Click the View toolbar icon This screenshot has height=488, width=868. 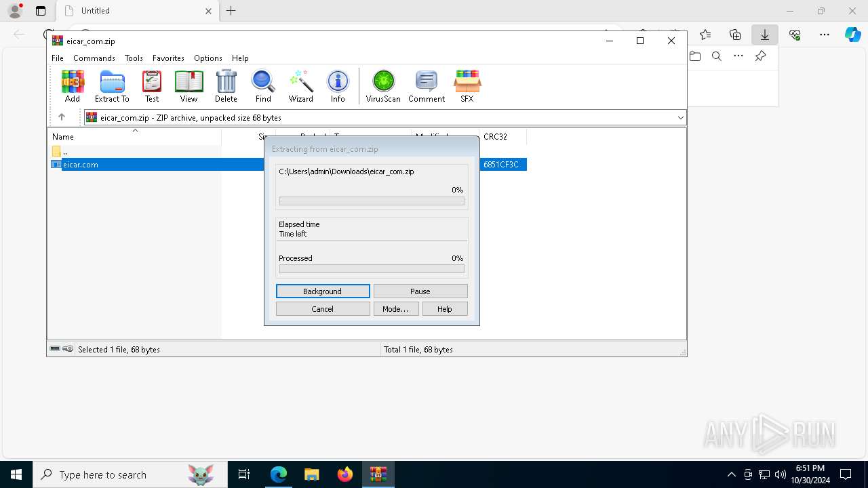189,86
